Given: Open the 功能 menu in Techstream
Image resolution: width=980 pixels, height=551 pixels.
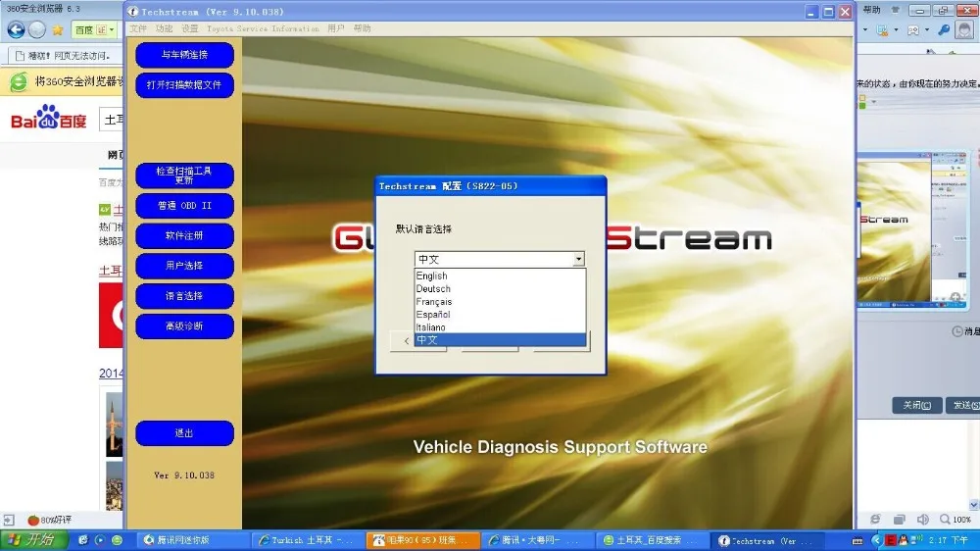Looking at the screenshot, I should click(x=164, y=28).
